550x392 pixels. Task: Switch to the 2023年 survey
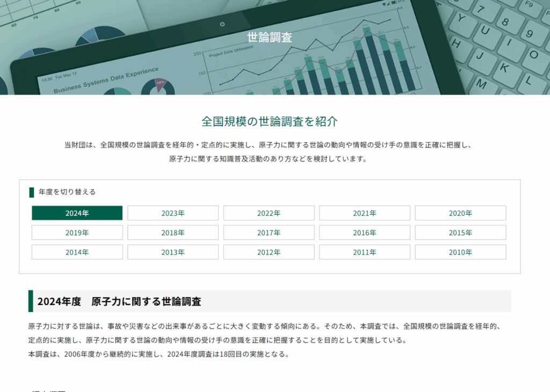pos(173,213)
